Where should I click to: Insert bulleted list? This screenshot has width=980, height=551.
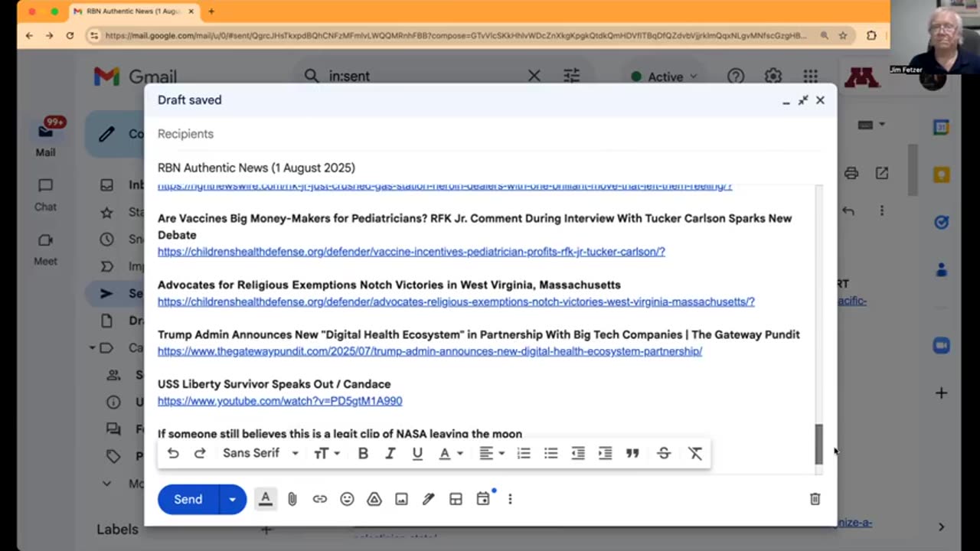550,453
